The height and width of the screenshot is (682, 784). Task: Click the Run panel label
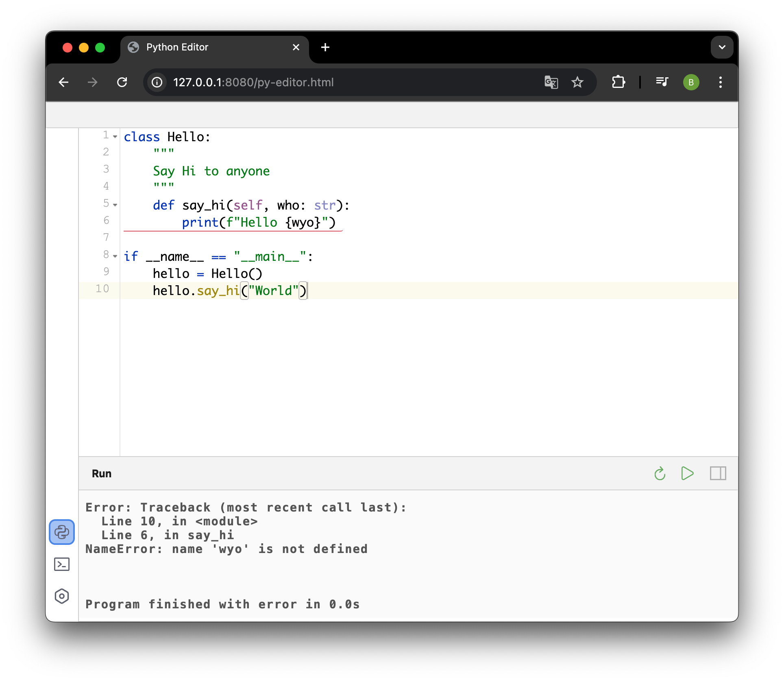(x=102, y=473)
